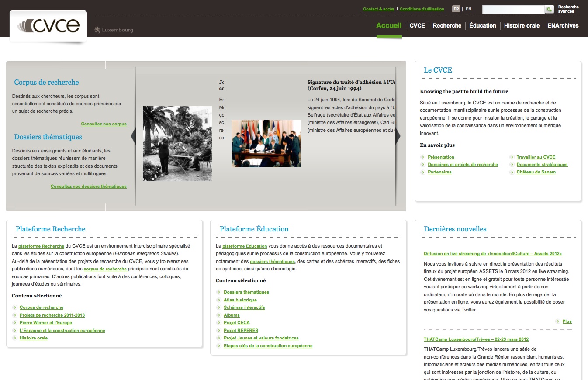The height and width of the screenshot is (380, 588).
Task: Click the carousel next arrow
Action: 398,136
